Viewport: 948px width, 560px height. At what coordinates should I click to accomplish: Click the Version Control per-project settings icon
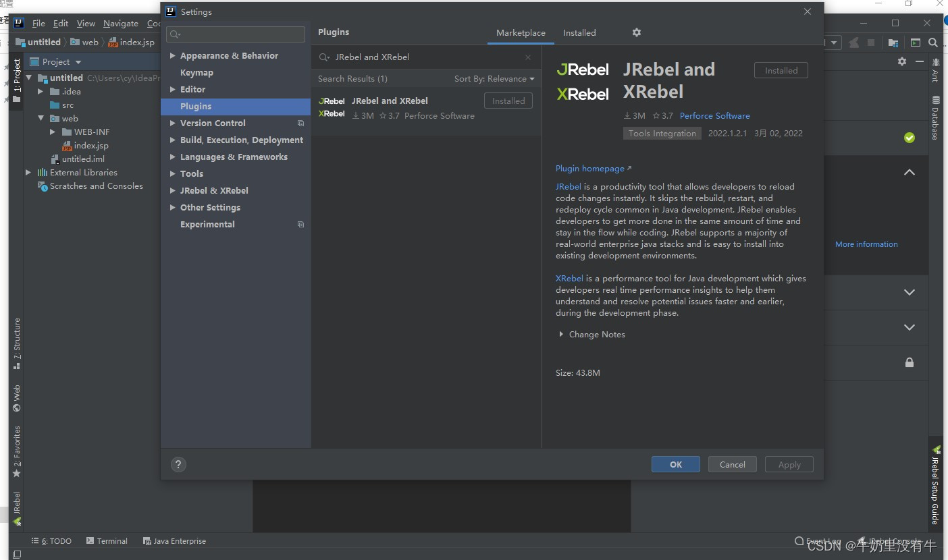tap(300, 123)
